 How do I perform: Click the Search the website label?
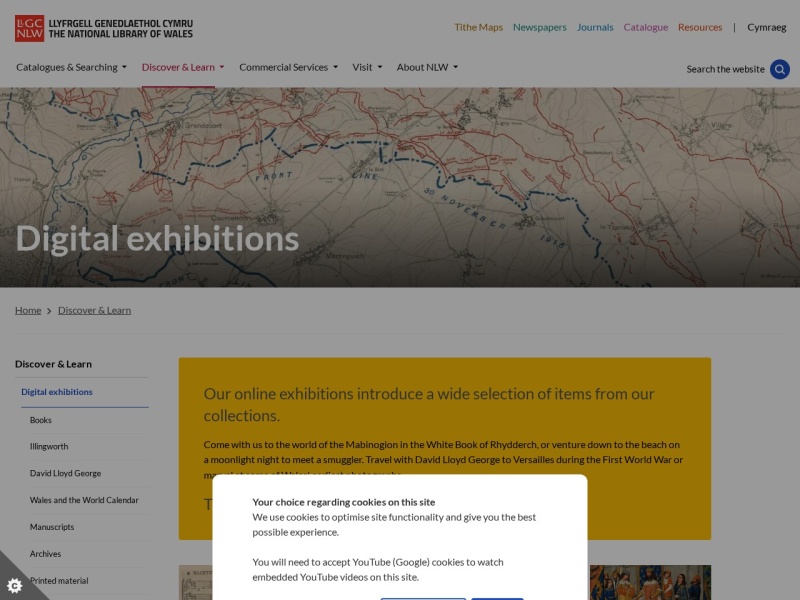tap(725, 69)
